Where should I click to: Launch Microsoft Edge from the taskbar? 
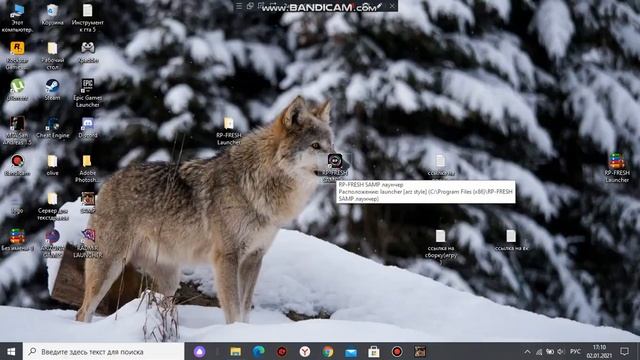258,351
